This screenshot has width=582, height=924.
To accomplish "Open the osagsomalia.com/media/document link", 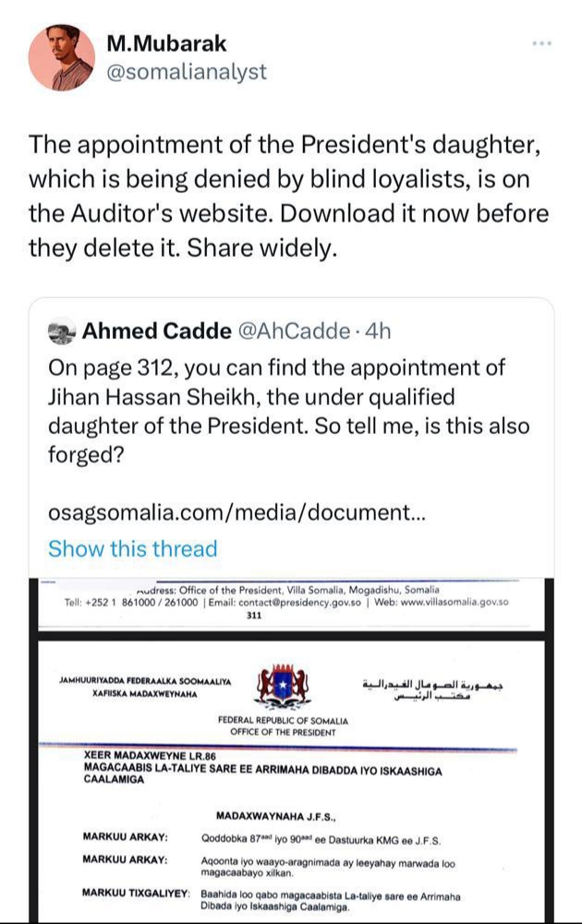I will click(236, 512).
